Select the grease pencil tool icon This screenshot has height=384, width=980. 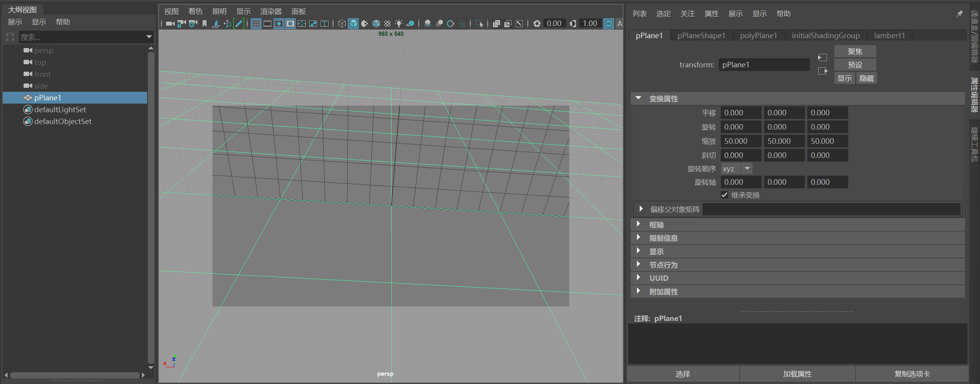tap(239, 24)
